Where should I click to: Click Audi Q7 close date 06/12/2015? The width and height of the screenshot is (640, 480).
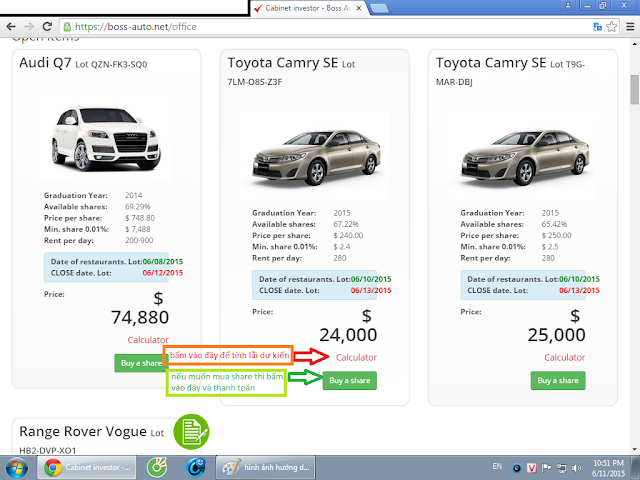162,273
